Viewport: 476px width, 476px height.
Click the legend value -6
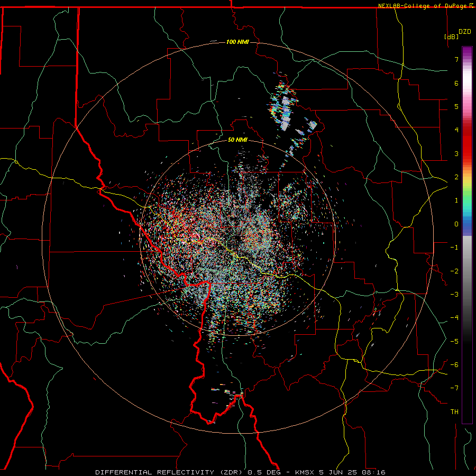(454, 365)
